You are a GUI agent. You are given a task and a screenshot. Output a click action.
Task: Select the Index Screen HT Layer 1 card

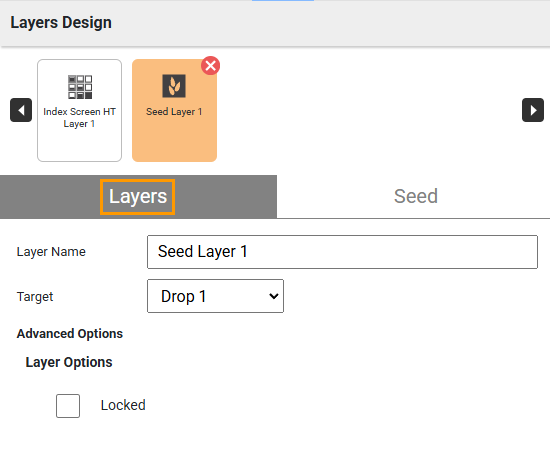80,110
